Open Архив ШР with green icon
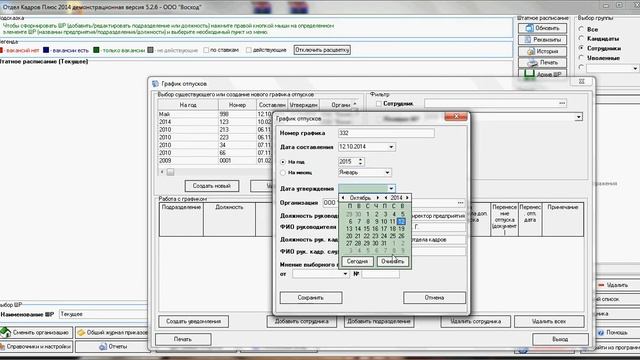The width and height of the screenshot is (640, 360). [542, 74]
